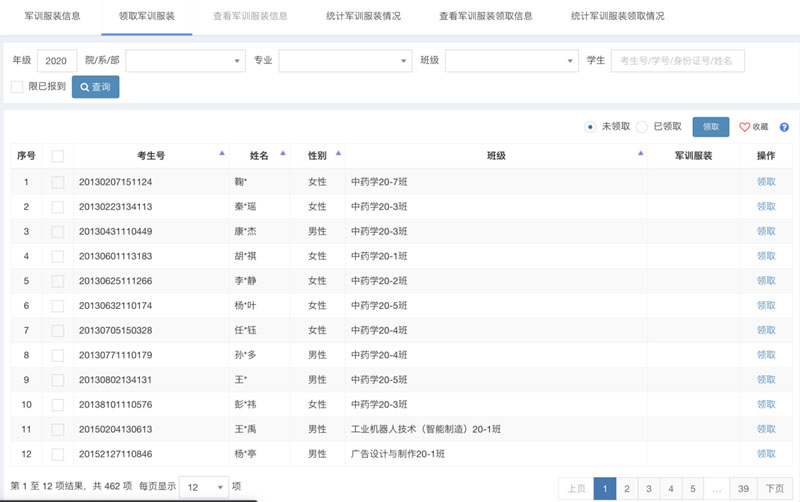This screenshot has height=502, width=800.
Task: Check the 限已报到 checkbox
Action: point(17,87)
